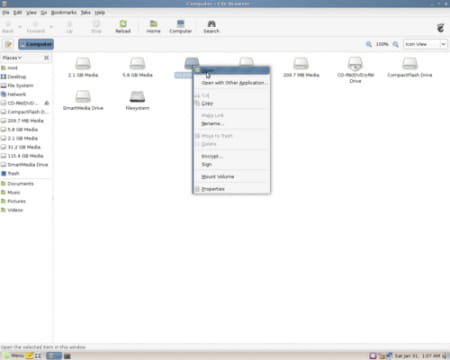This screenshot has height=360, width=450.
Task: Click Open with Other Application entry
Action: 234,83
